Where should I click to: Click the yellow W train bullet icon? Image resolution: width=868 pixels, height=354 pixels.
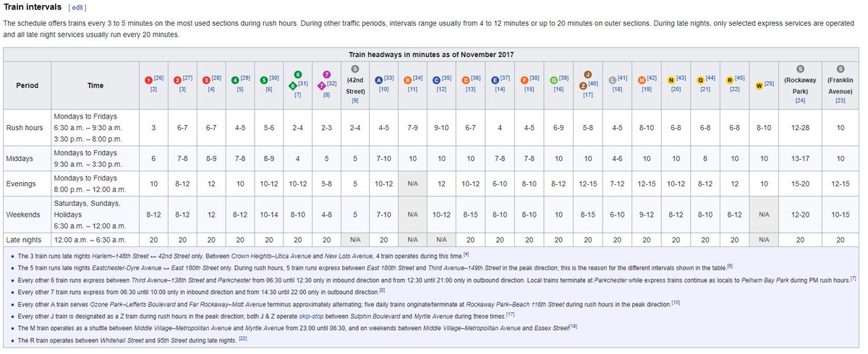[758, 85]
